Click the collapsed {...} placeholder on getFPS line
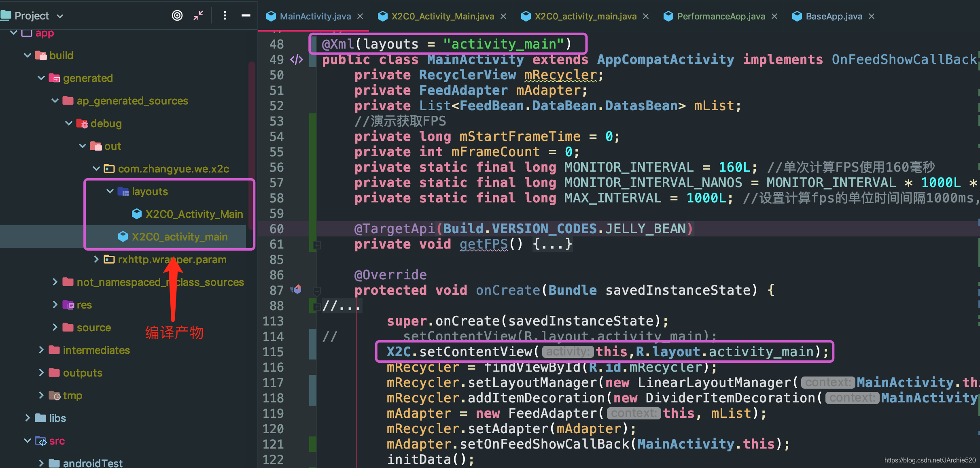Viewport: 980px width, 468px height. pos(552,245)
